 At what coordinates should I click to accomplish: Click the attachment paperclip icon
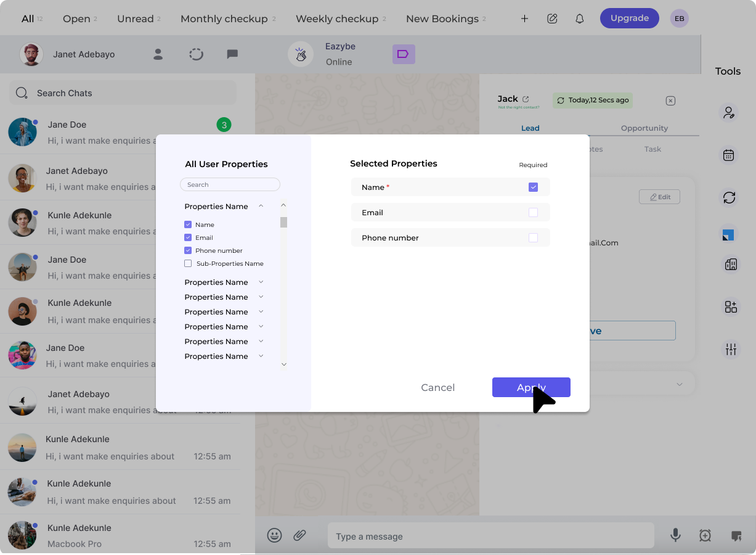[299, 535]
